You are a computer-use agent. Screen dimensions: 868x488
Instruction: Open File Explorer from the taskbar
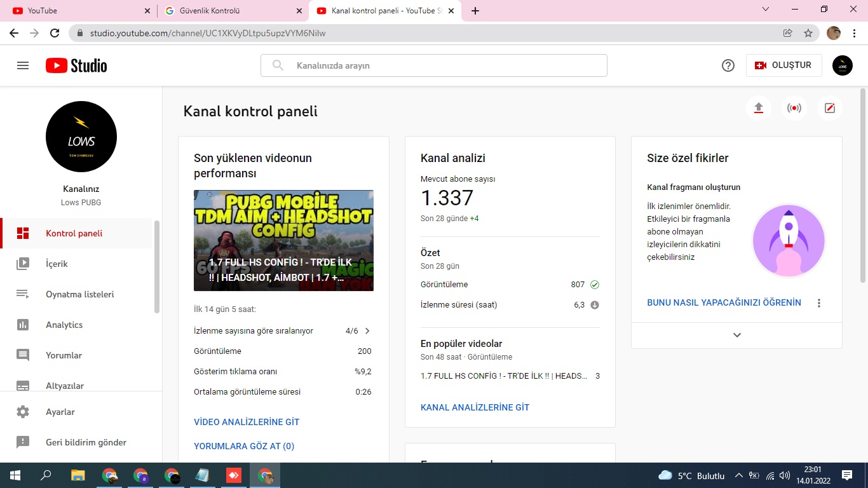point(78,475)
